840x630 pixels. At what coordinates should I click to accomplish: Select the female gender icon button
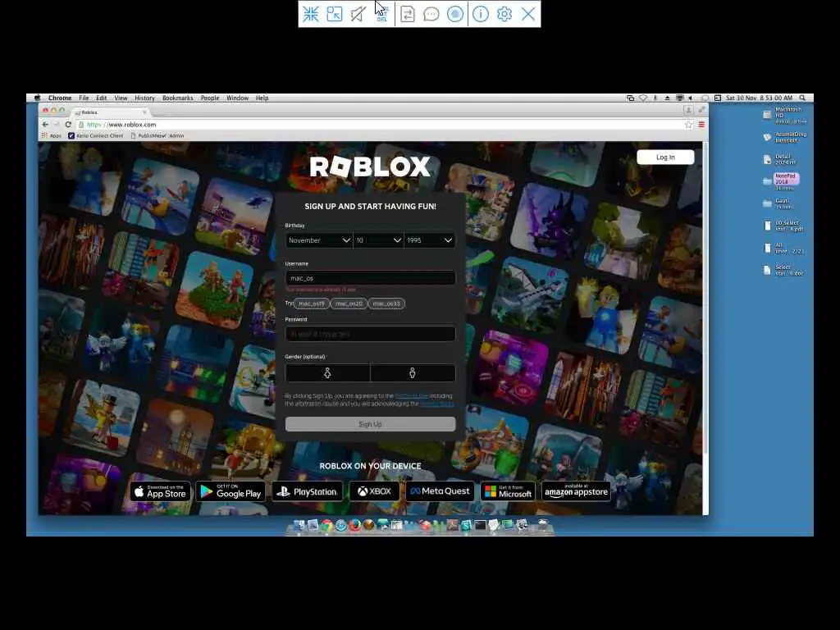tap(327, 373)
